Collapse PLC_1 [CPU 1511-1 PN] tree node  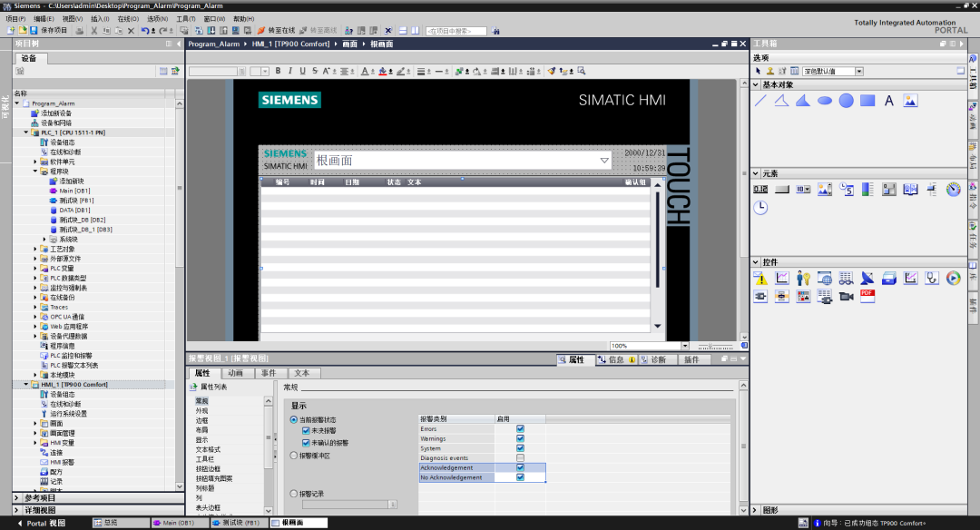(x=26, y=132)
